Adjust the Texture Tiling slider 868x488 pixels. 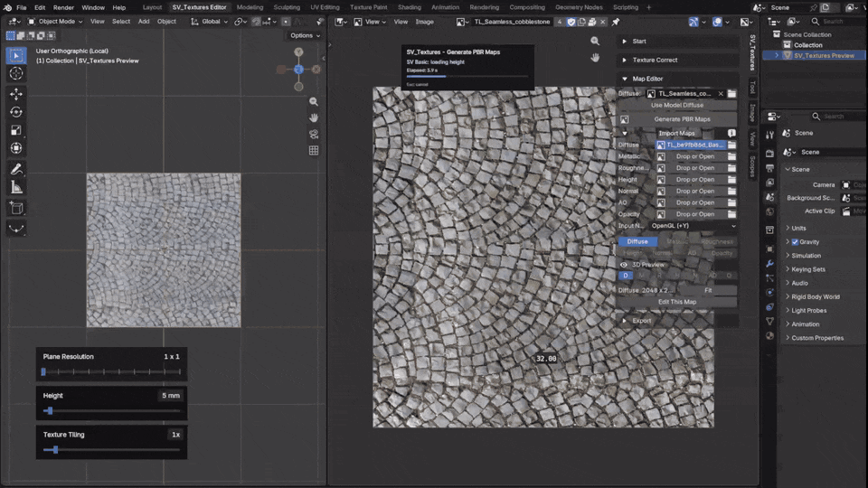click(x=111, y=450)
